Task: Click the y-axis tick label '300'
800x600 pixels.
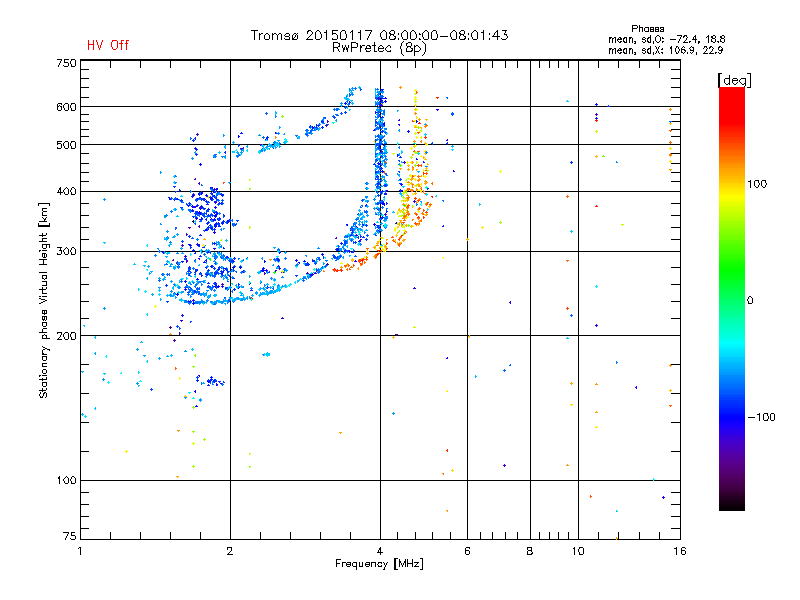Action: 66,252
